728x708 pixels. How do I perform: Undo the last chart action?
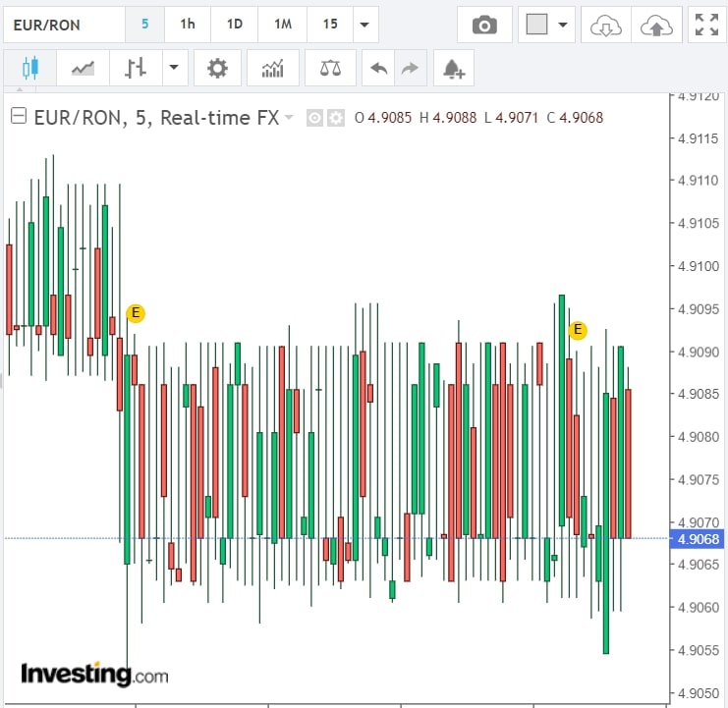(x=377, y=68)
